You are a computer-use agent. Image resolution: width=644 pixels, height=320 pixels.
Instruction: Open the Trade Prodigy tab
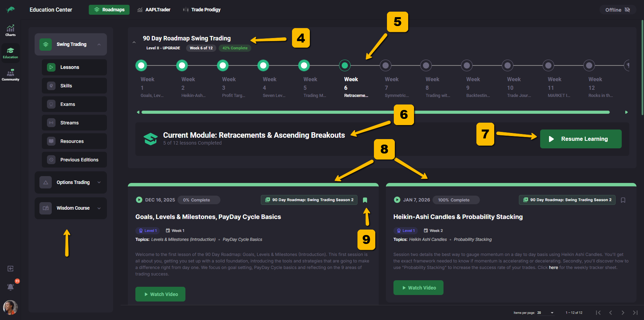coord(202,10)
